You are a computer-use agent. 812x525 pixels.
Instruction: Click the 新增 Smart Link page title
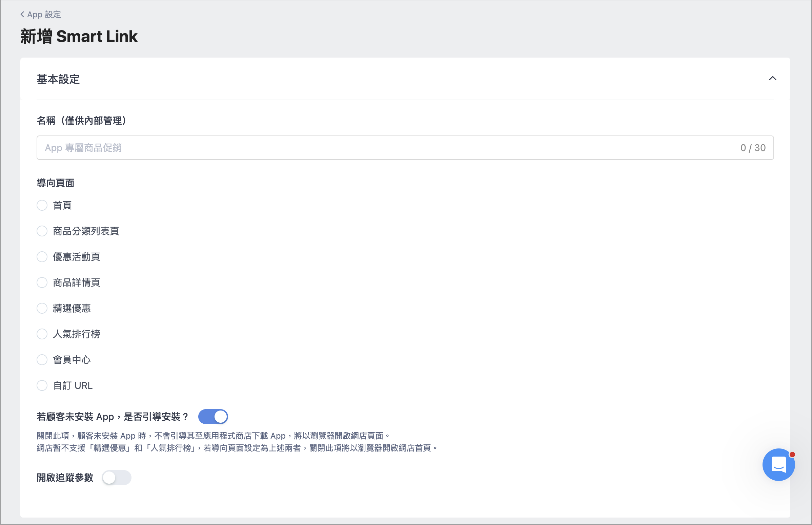point(79,36)
